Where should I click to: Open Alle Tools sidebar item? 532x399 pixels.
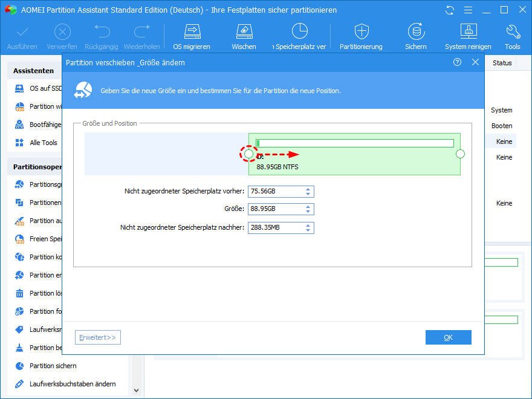[36, 143]
